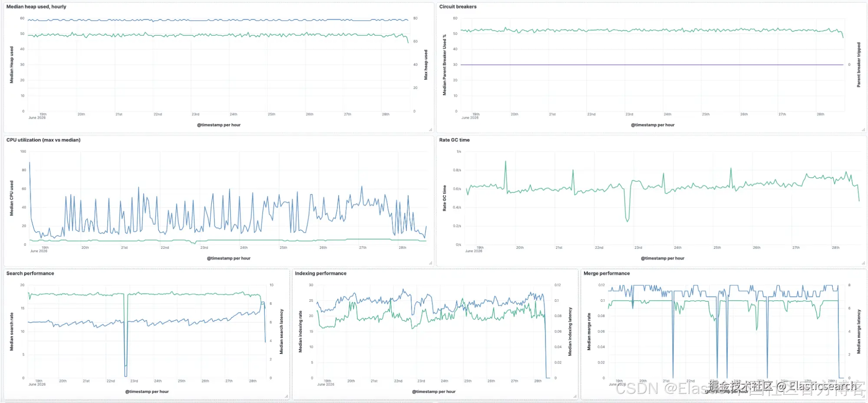The width and height of the screenshot is (868, 403).
Task: Click the 'Median indexing rate' axis label
Action: click(300, 331)
